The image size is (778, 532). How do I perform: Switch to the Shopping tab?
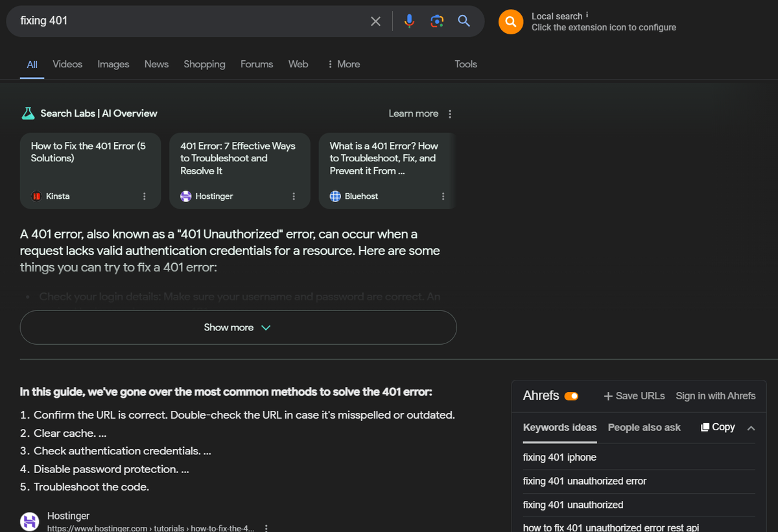204,64
